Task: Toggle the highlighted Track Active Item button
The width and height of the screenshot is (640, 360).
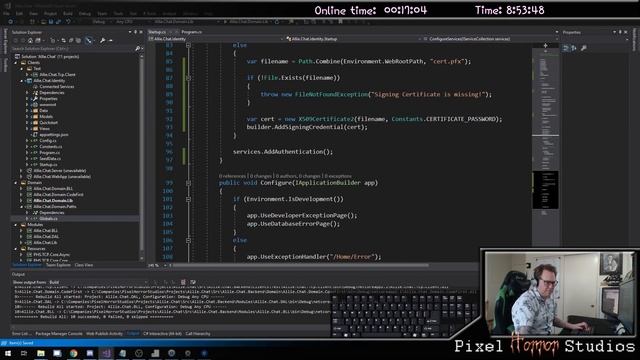Action: click(x=89, y=40)
